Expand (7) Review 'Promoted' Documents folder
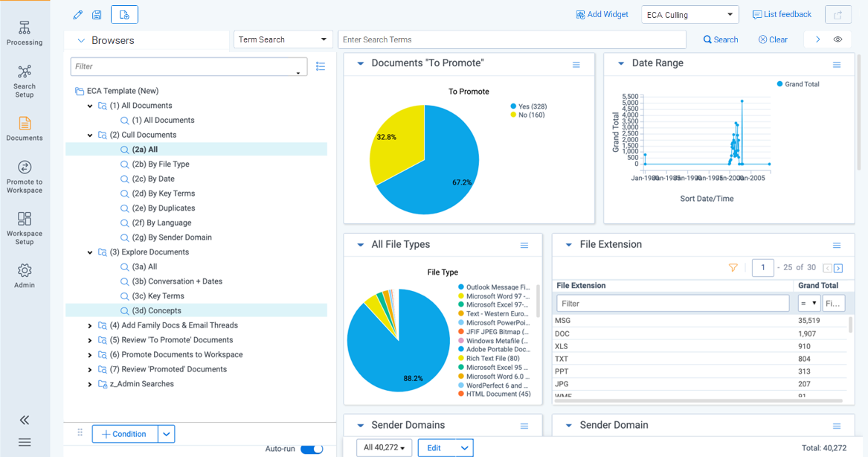The image size is (868, 457). pyautogui.click(x=90, y=369)
